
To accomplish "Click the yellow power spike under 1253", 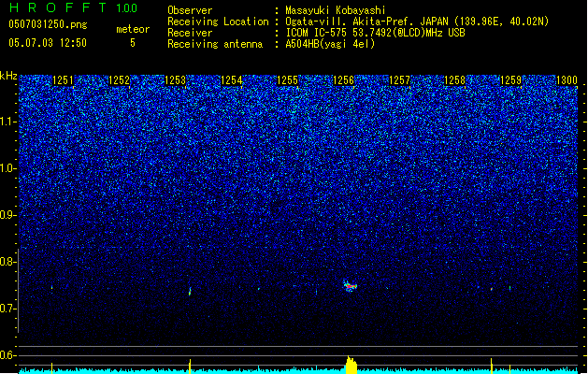I will (x=190, y=367).
